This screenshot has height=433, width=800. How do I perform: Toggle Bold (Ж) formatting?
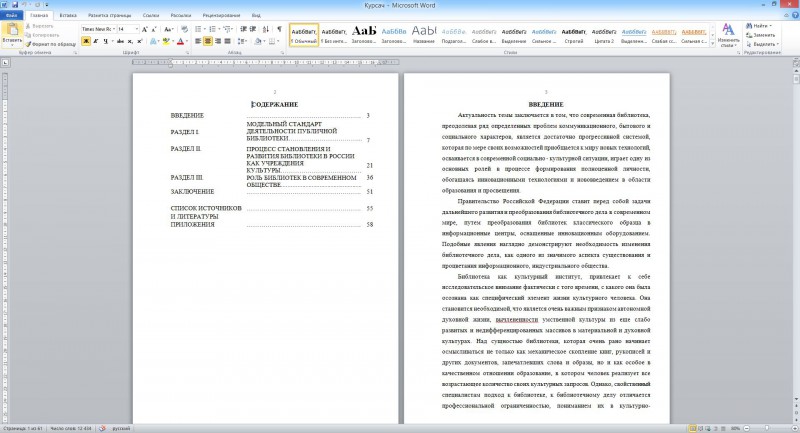(86, 41)
